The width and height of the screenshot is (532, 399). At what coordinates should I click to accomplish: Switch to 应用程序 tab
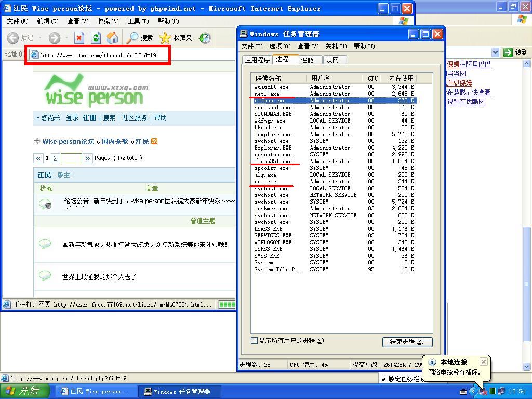[x=257, y=60]
